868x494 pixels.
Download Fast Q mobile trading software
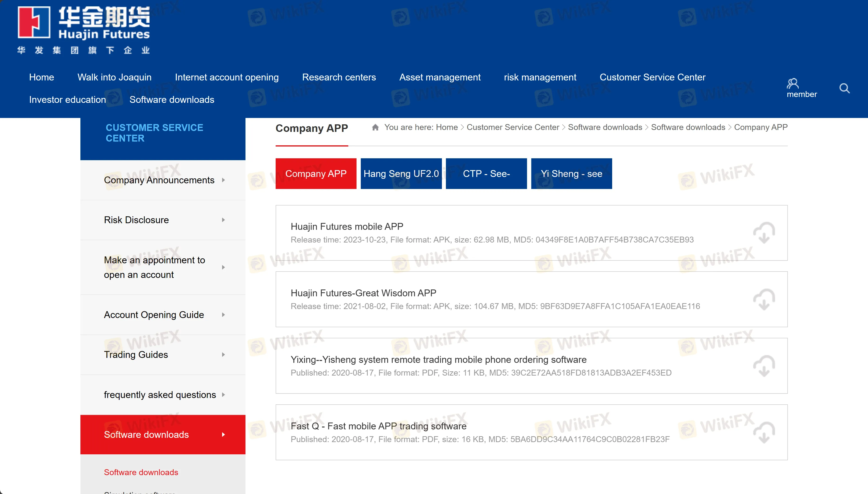point(764,432)
